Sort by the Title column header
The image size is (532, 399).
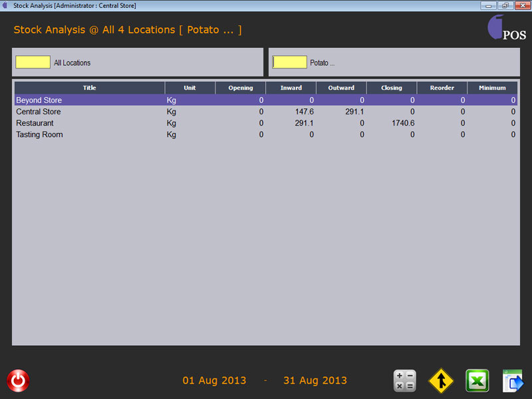89,88
